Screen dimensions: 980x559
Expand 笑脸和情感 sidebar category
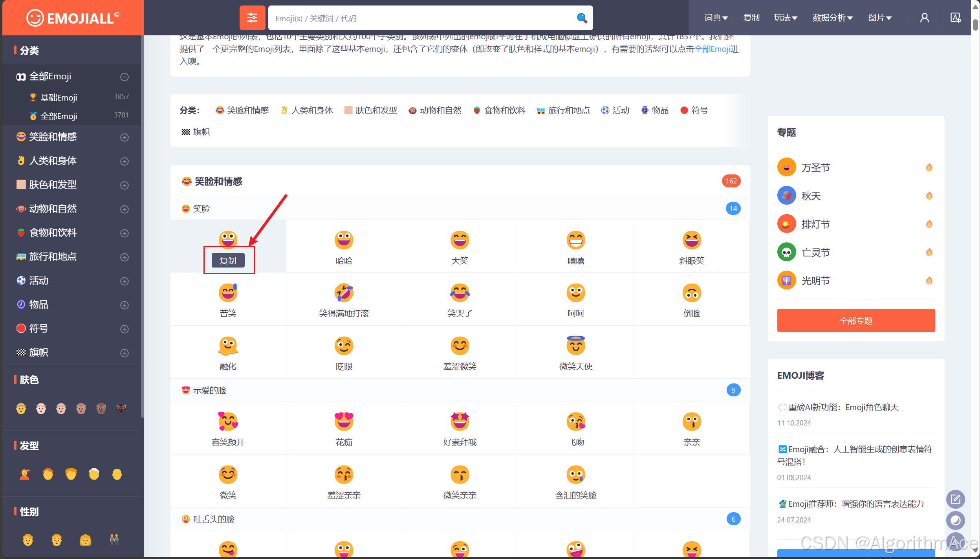tap(125, 137)
